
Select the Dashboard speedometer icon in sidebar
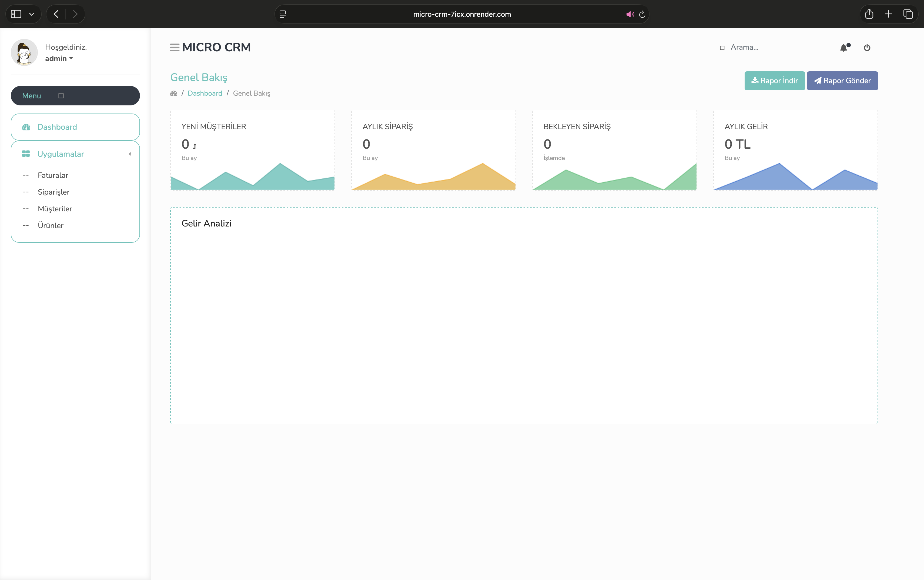pos(26,126)
